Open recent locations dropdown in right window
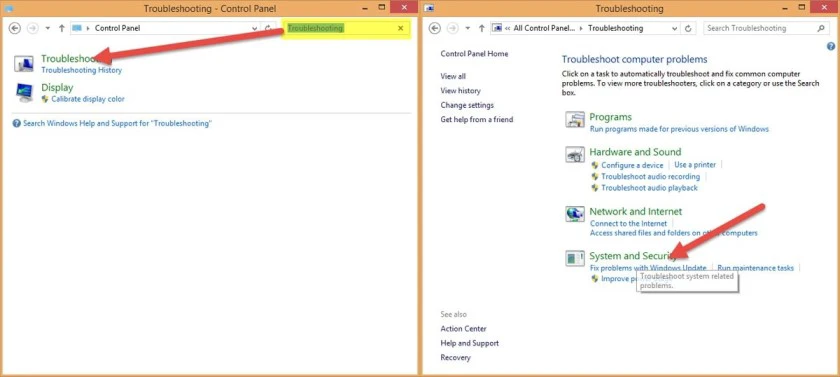Image resolution: width=840 pixels, height=377 pixels. pyautogui.click(x=468, y=28)
